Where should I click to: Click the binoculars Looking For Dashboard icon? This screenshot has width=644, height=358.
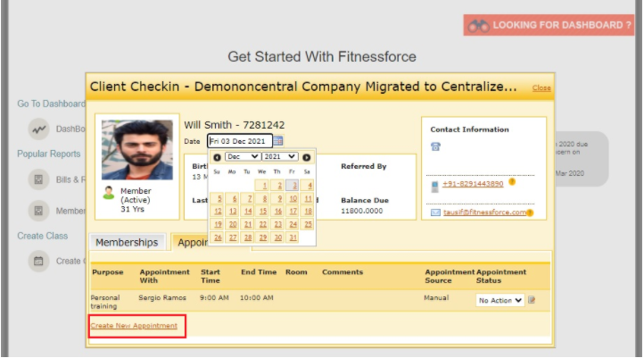[x=478, y=26]
